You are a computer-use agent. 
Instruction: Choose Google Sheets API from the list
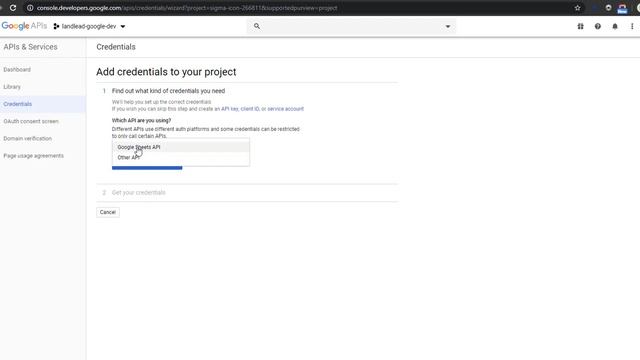click(181, 147)
